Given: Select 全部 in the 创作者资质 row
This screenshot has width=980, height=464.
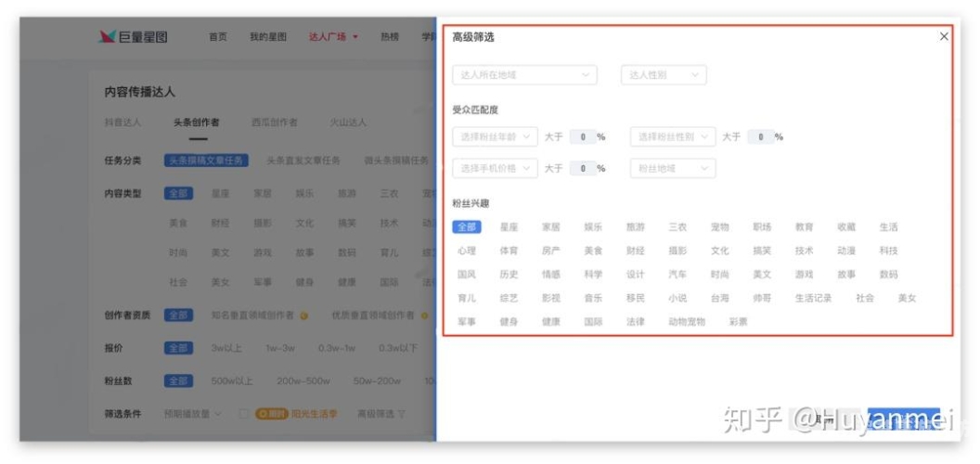Looking at the screenshot, I should point(178,316).
